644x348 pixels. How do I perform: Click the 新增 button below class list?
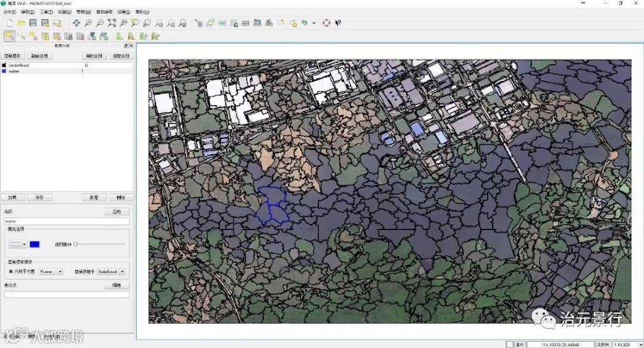[94, 197]
